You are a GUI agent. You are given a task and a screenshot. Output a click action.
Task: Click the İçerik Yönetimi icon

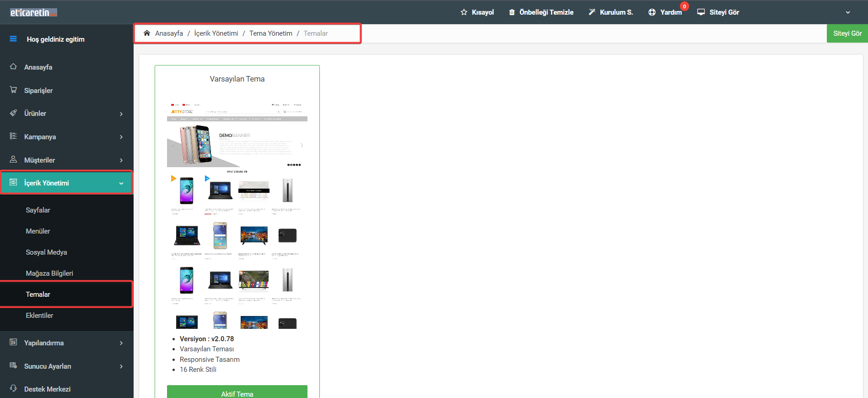(13, 182)
